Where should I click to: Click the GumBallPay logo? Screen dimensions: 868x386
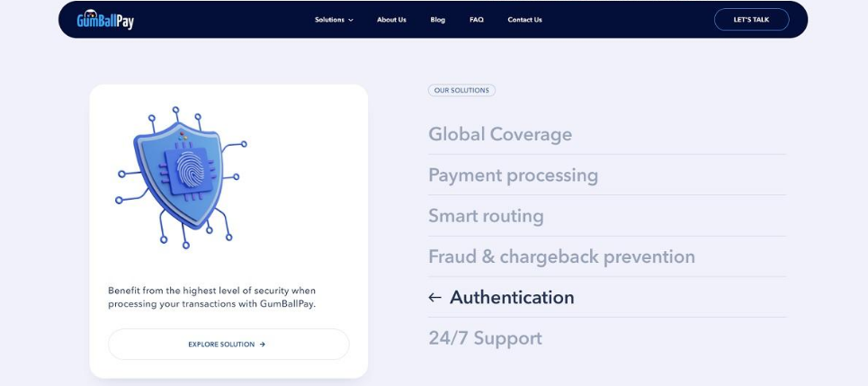[105, 20]
